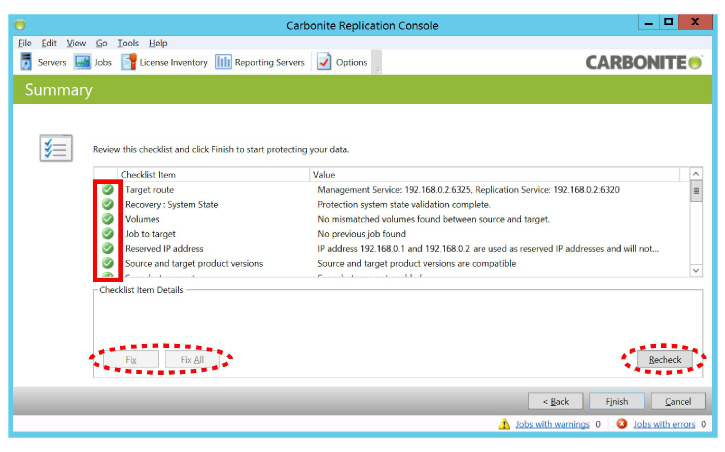Open the Jobs toolbar icon
Image resolution: width=725 pixels, height=452 pixels.
[82, 61]
